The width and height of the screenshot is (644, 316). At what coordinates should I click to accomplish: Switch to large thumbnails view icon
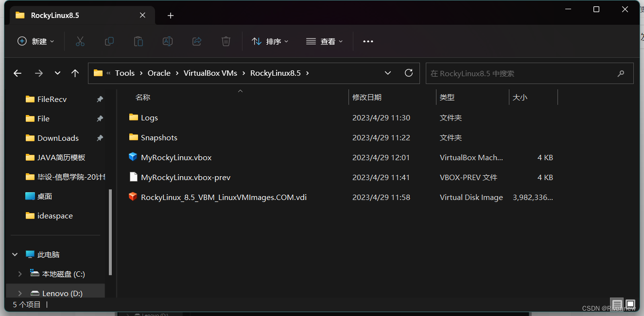click(x=630, y=304)
